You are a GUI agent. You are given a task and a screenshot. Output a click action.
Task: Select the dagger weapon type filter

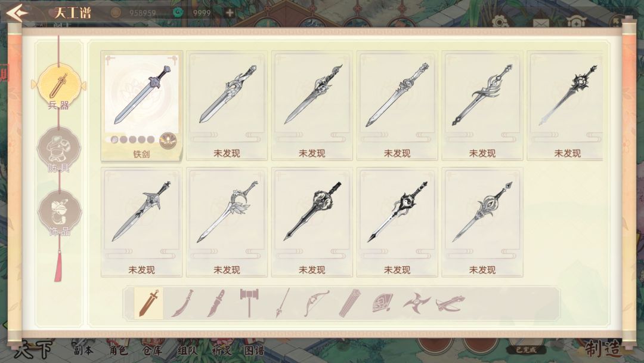[x=216, y=304]
